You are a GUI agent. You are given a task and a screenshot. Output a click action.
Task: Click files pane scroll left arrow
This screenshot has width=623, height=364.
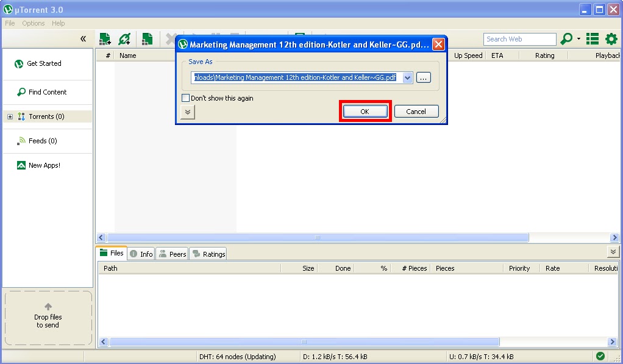point(104,342)
